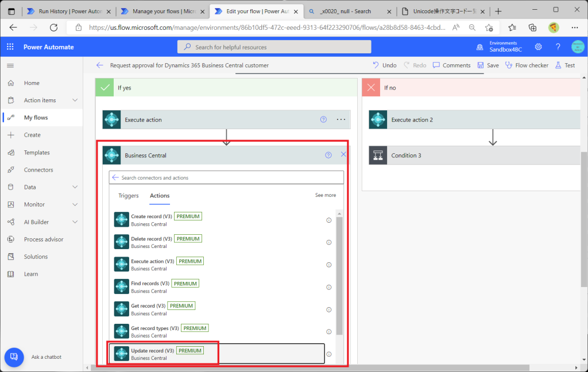Choose the Update record (V3) action
Screen dimensions: 588x372
click(x=216, y=354)
